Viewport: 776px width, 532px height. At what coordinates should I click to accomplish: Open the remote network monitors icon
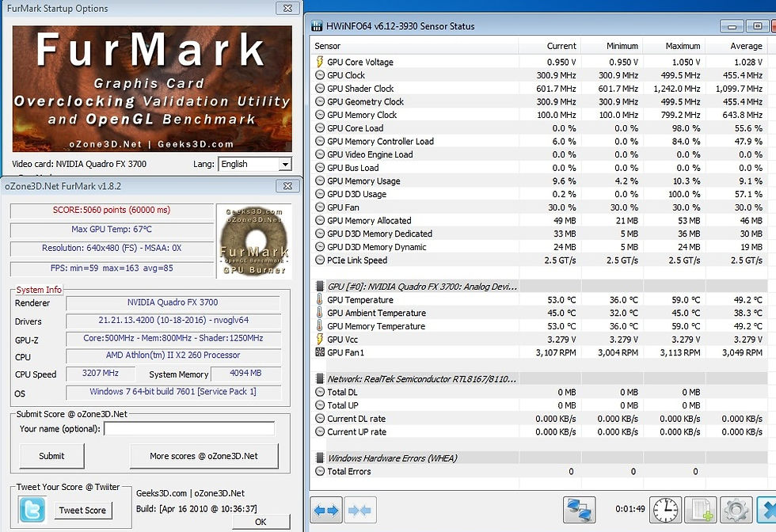pyautogui.click(x=579, y=510)
